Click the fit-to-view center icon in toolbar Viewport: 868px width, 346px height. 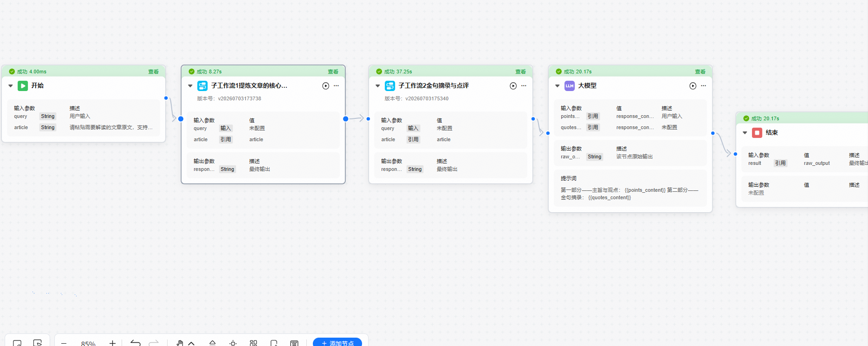tap(233, 343)
